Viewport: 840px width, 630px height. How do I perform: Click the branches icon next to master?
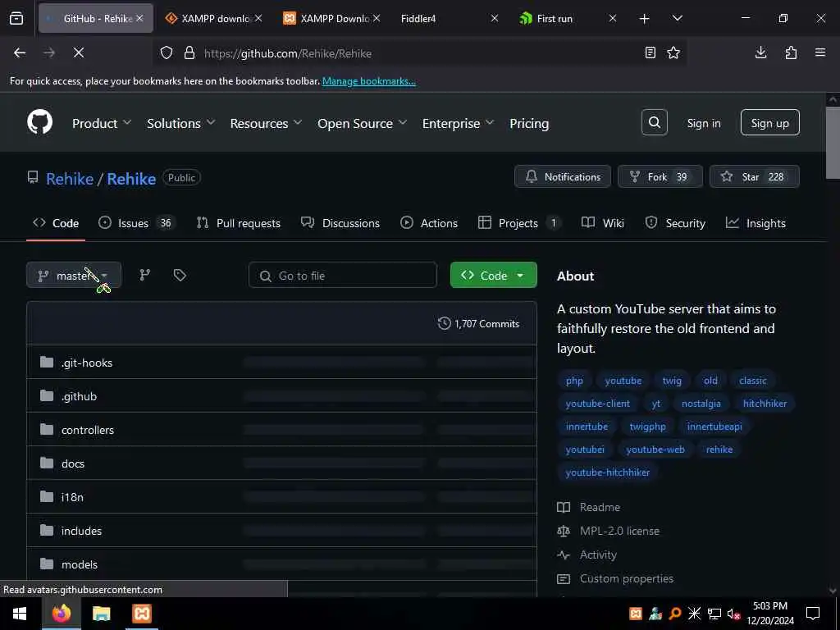click(x=144, y=275)
